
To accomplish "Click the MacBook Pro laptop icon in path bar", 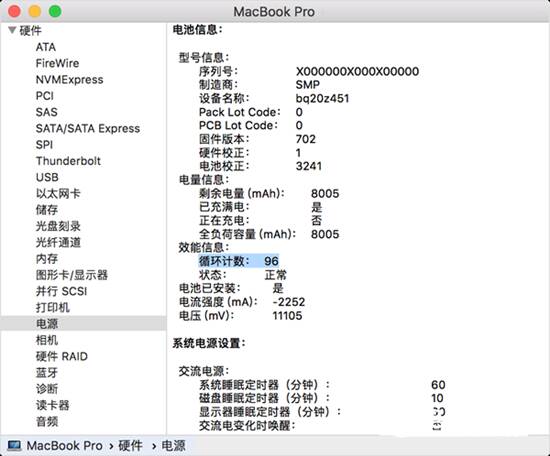I will click(14, 446).
